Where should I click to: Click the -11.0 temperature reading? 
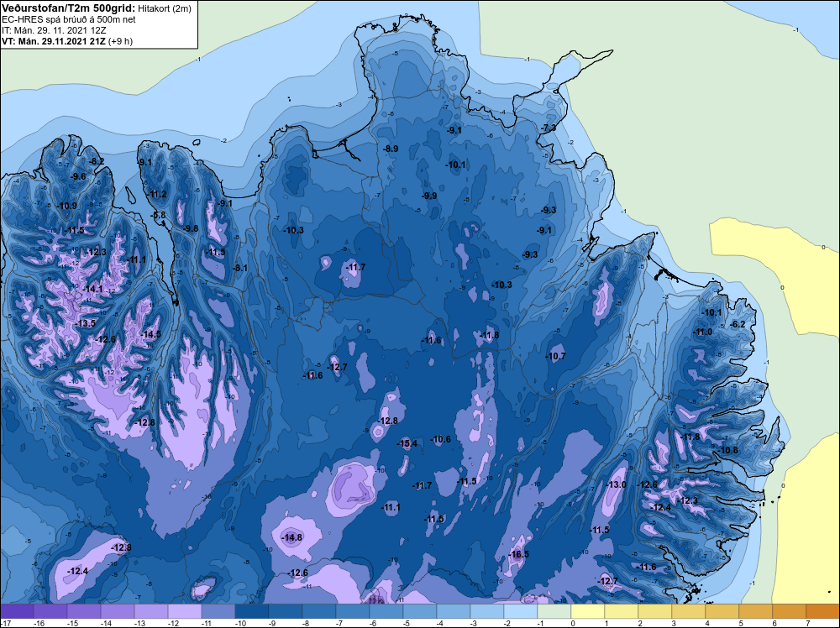pos(702,332)
